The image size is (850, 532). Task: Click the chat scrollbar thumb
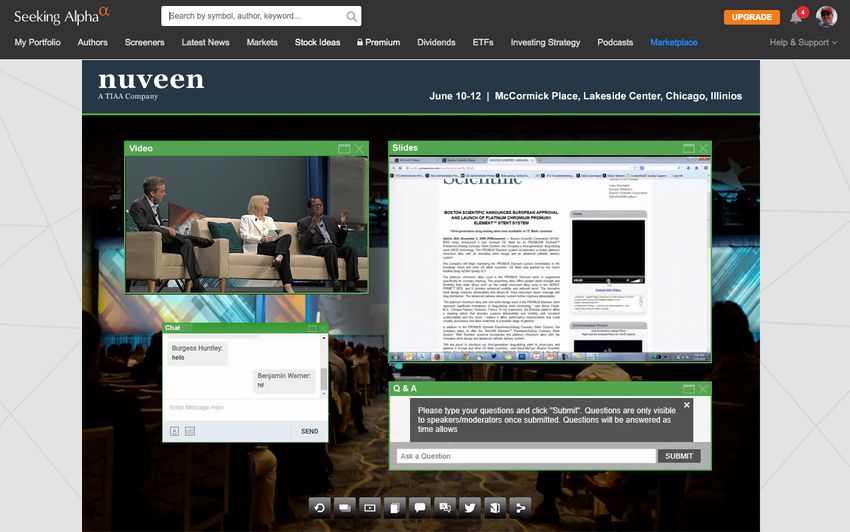(324, 378)
